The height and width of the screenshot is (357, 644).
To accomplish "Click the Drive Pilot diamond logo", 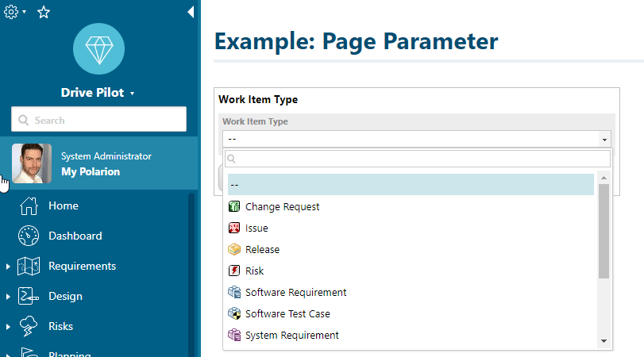I will [x=98, y=48].
